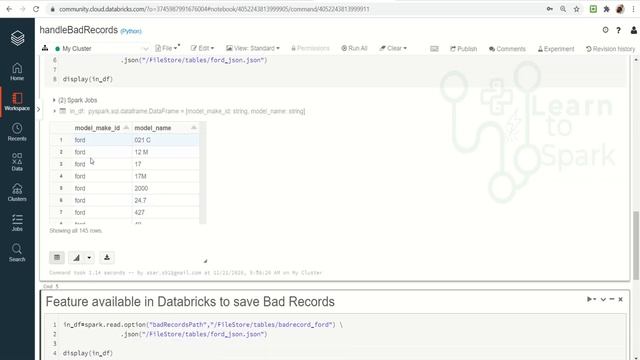This screenshot has height=360, width=640.
Task: Open Revision history
Action: (x=611, y=49)
